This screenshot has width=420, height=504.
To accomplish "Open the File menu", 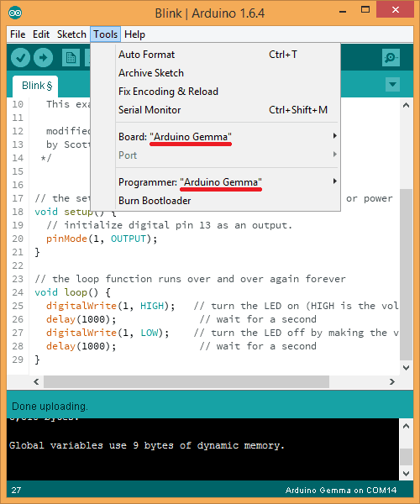I will tap(18, 34).
